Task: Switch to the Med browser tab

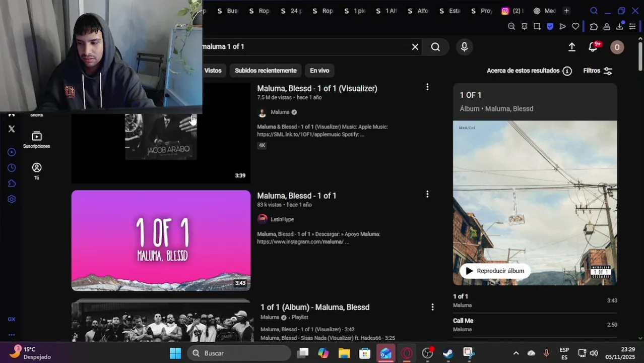Action: tap(545, 11)
